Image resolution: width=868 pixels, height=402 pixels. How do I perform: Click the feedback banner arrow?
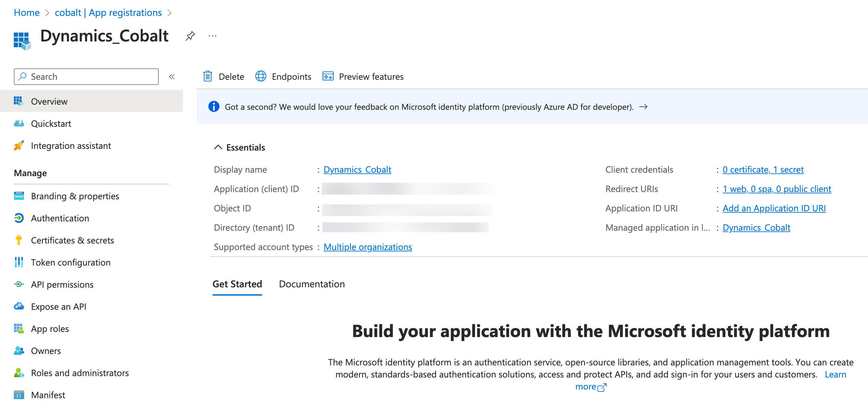coord(643,107)
